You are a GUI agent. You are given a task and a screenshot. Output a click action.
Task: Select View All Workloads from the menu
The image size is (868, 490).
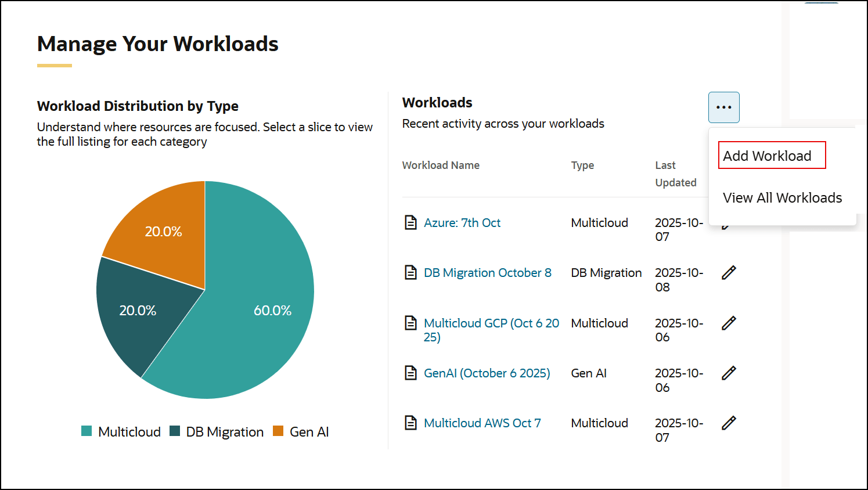pyautogui.click(x=782, y=198)
